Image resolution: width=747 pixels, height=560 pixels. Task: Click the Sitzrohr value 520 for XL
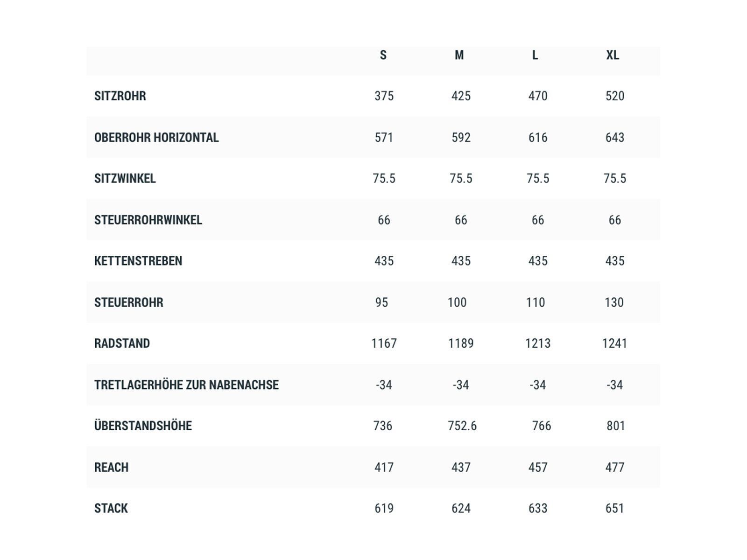(615, 96)
